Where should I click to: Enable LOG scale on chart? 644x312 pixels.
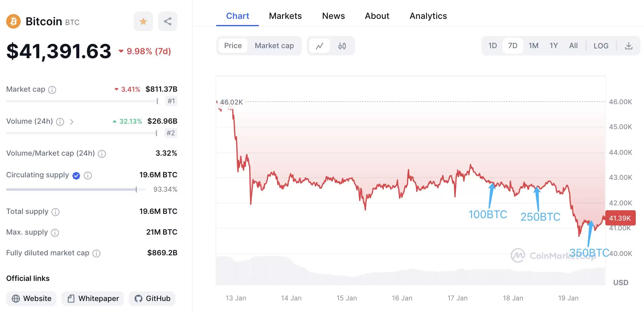pyautogui.click(x=601, y=46)
